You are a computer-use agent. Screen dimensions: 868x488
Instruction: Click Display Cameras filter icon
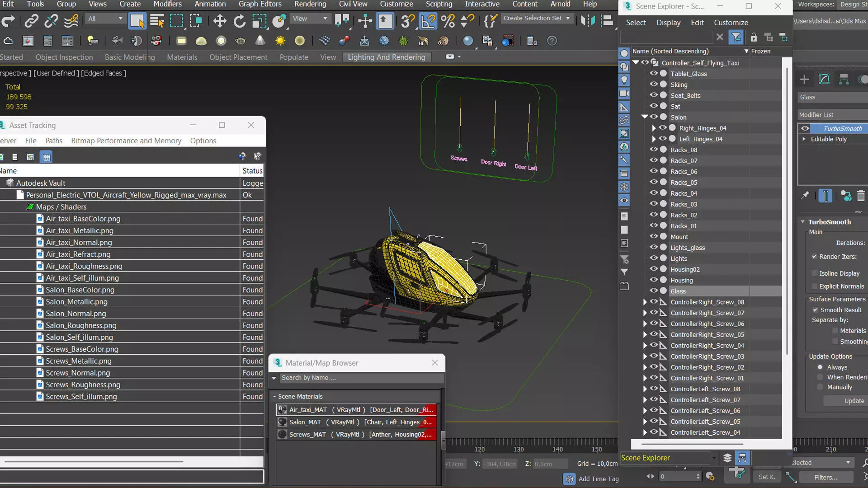624,94
